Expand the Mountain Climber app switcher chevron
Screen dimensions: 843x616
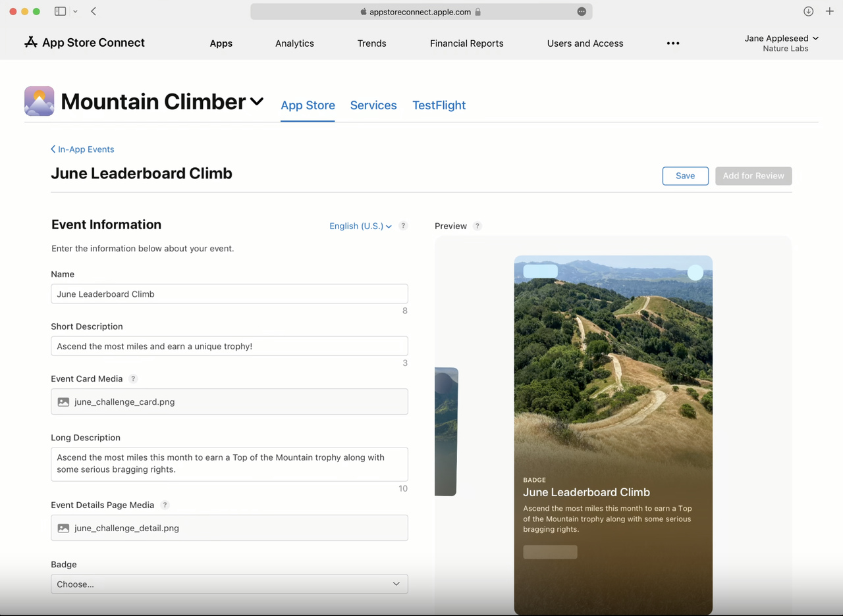tap(257, 101)
